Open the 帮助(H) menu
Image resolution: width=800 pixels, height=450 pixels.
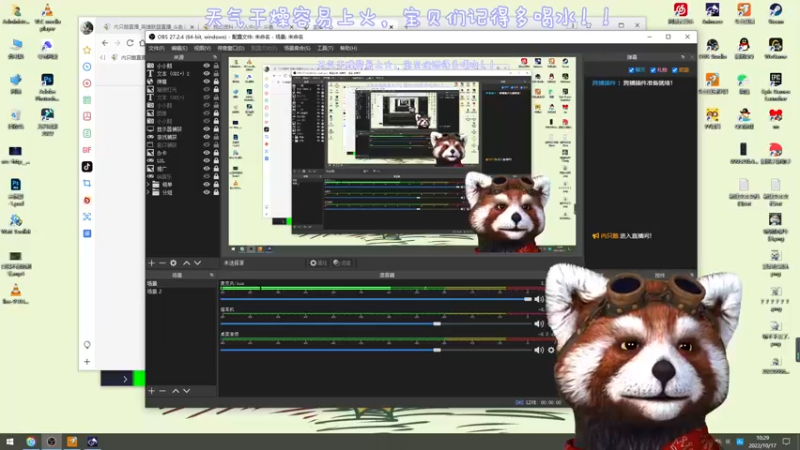click(x=348, y=48)
